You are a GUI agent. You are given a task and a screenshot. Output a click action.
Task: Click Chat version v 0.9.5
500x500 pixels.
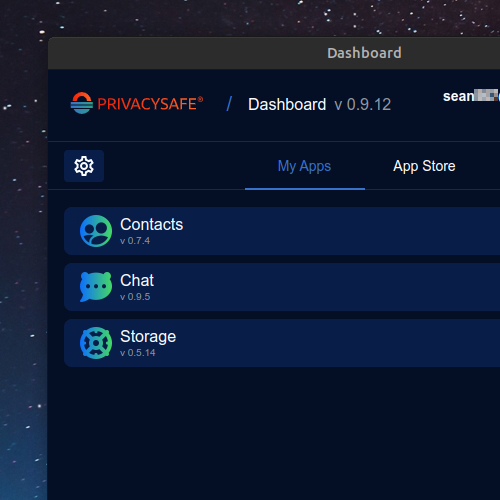(x=135, y=297)
